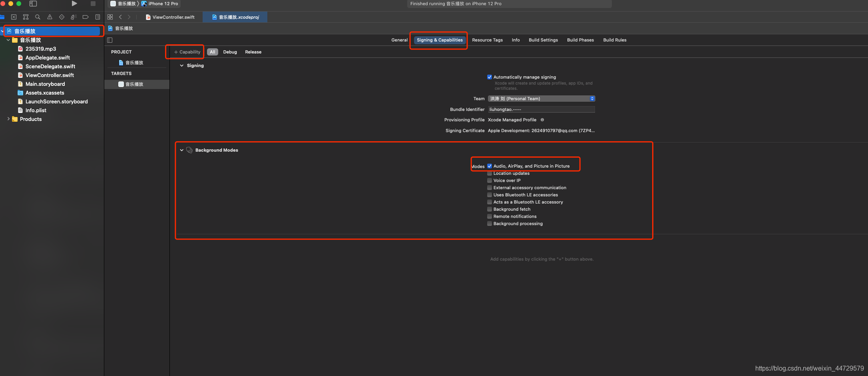This screenshot has width=868, height=376.
Task: Click the 音乐播放 breadcrumb in jump bar
Action: [120, 28]
